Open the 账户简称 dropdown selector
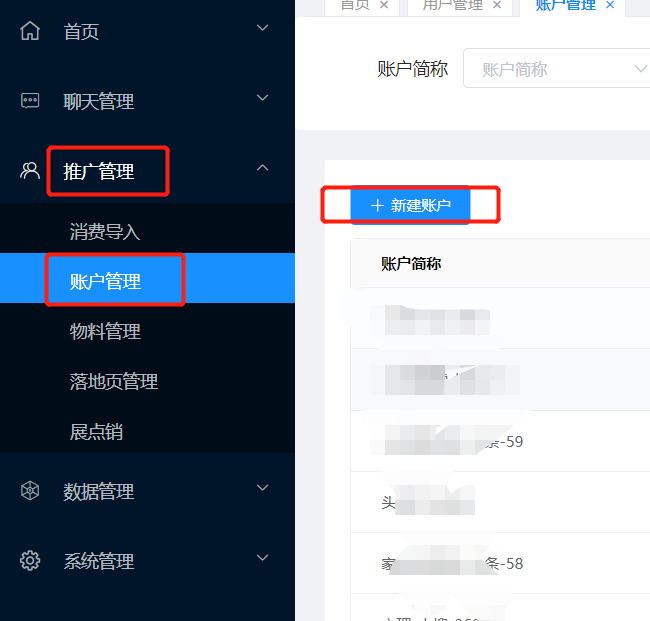The height and width of the screenshot is (621, 650). [x=556, y=68]
